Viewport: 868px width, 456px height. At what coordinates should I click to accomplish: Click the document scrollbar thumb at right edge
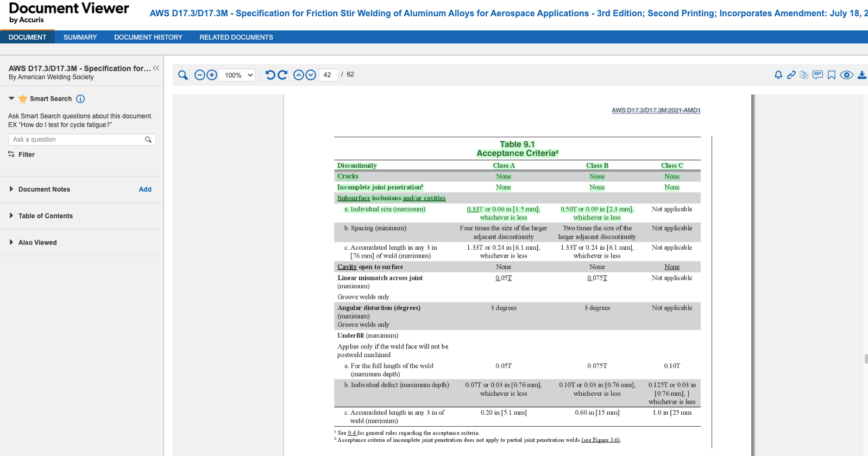(x=866, y=359)
